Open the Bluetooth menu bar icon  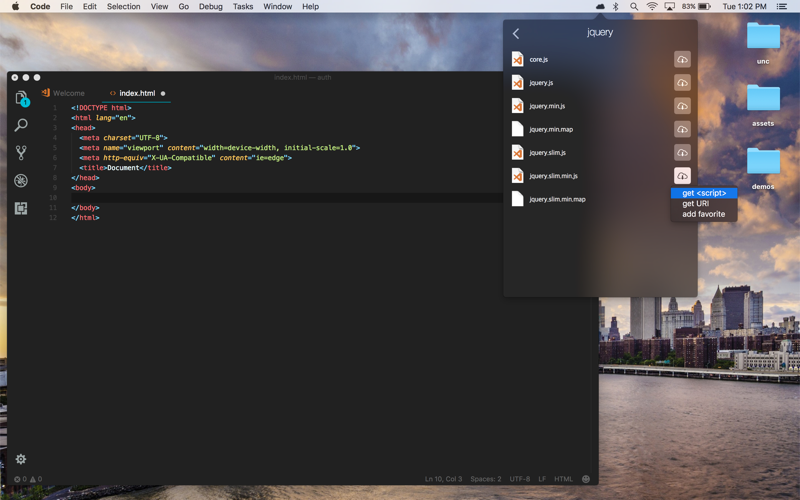(x=616, y=7)
